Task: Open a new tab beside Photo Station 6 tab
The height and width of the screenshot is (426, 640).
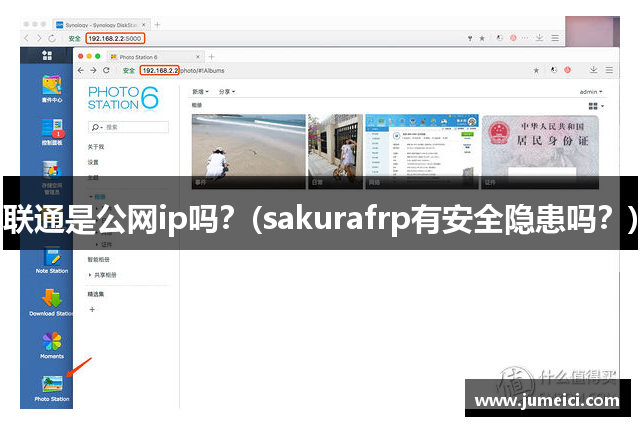Action: point(211,57)
